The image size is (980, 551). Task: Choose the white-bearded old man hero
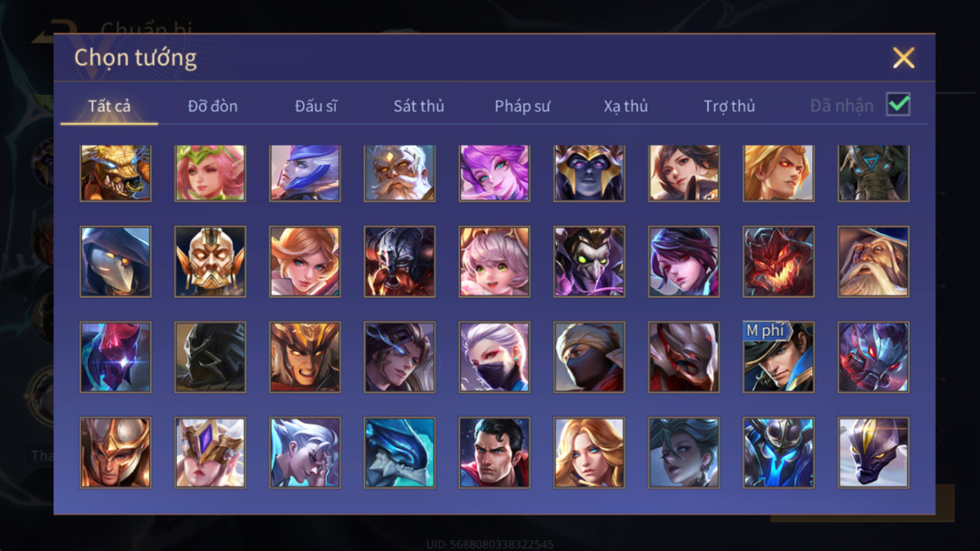(x=400, y=173)
